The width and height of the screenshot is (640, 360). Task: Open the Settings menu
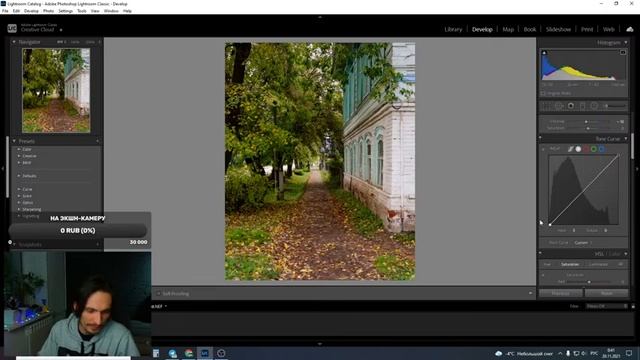pyautogui.click(x=65, y=11)
